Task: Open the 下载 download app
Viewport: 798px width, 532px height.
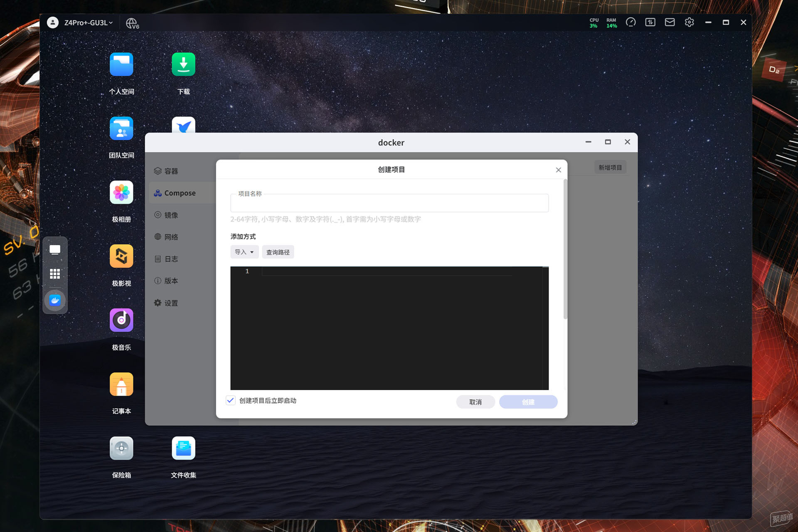Action: point(183,64)
